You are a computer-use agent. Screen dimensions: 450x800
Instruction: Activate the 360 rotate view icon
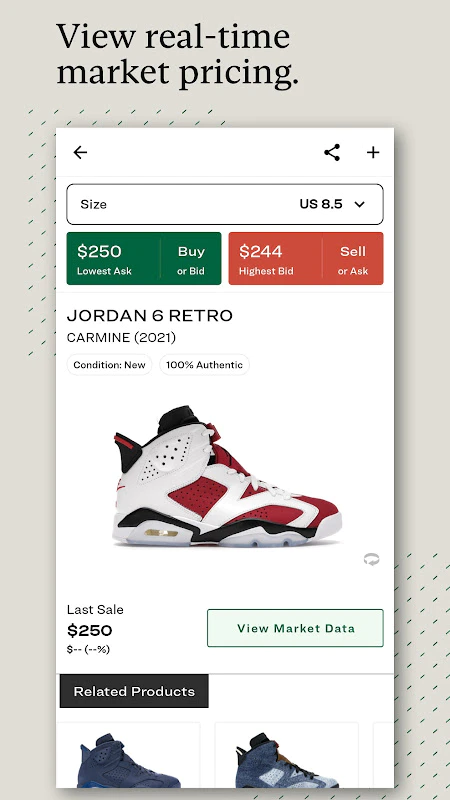(x=371, y=560)
